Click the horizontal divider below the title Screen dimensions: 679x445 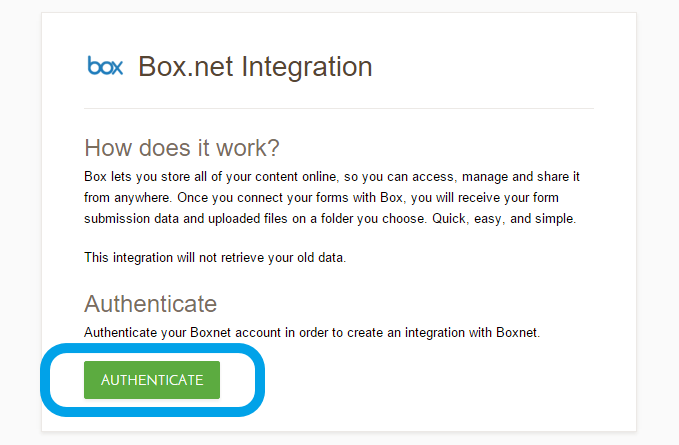click(x=339, y=108)
